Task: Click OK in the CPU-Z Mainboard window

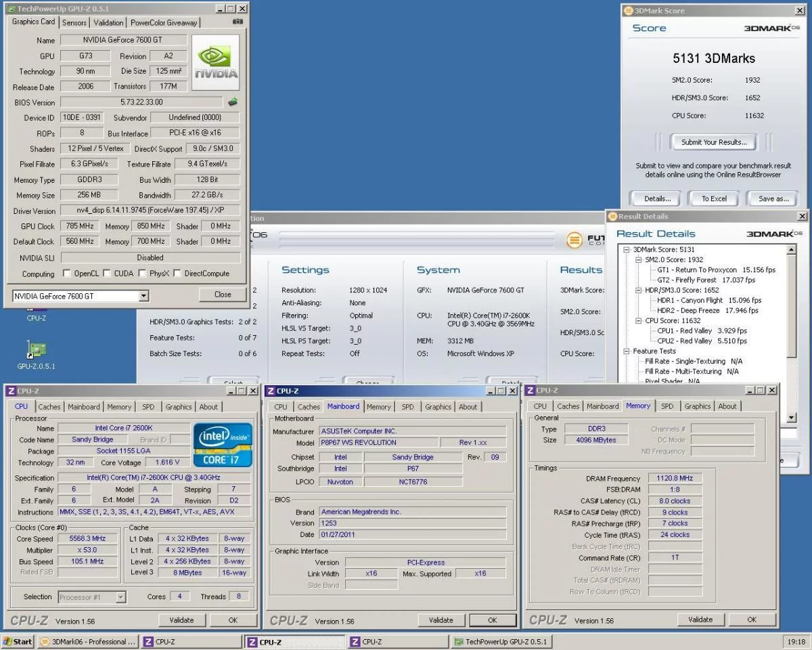Action: coord(493,620)
